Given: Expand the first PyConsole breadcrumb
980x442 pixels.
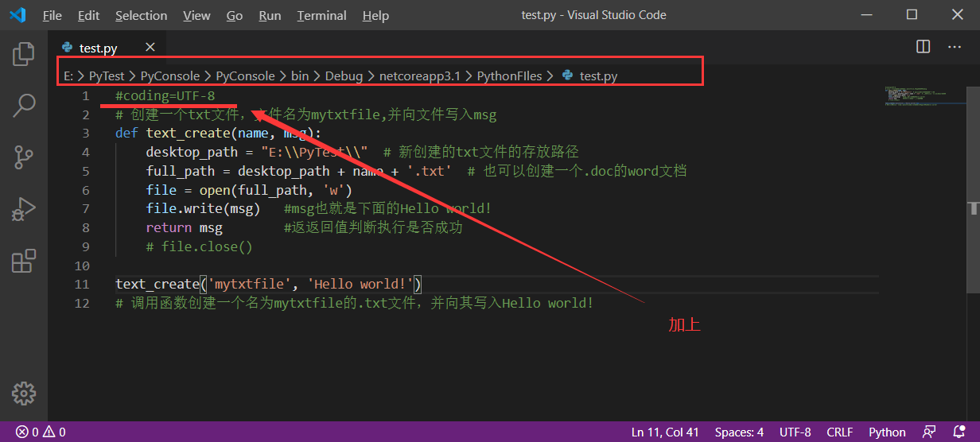Looking at the screenshot, I should point(170,76).
